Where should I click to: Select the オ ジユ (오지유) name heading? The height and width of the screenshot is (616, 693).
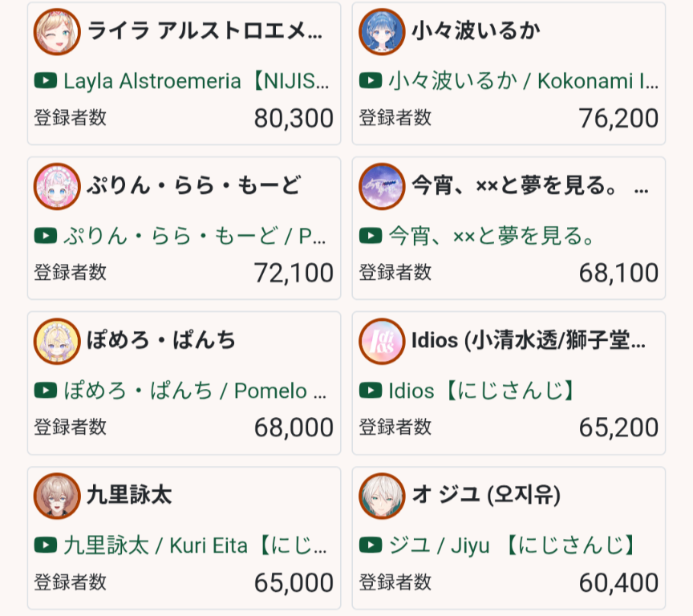(486, 494)
